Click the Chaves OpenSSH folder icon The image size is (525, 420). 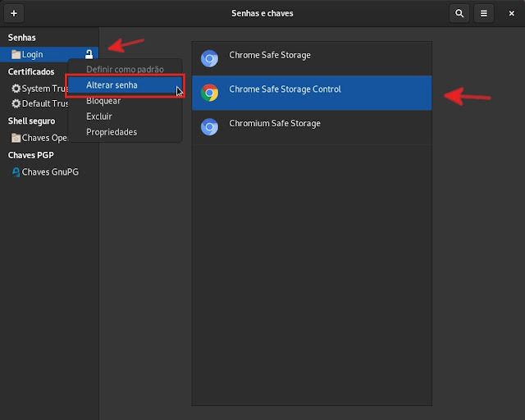[x=16, y=138]
